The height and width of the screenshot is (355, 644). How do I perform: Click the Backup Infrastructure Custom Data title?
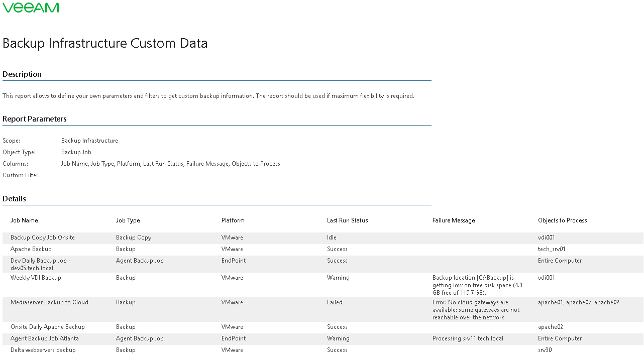(x=105, y=43)
